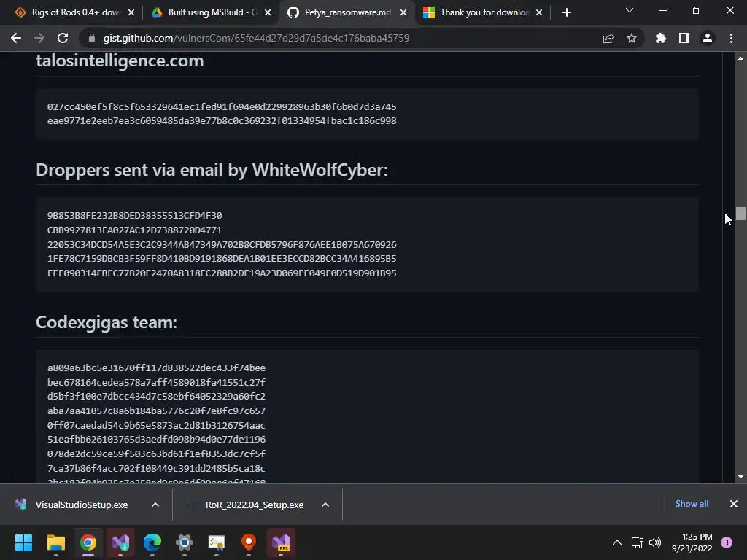
Task: Open the Thank you for downloading tab
Action: (482, 12)
